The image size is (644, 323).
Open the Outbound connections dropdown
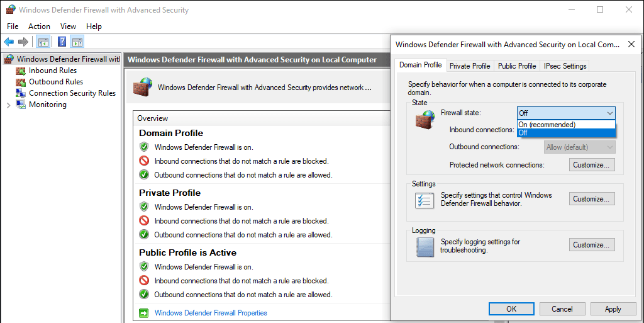[579, 147]
